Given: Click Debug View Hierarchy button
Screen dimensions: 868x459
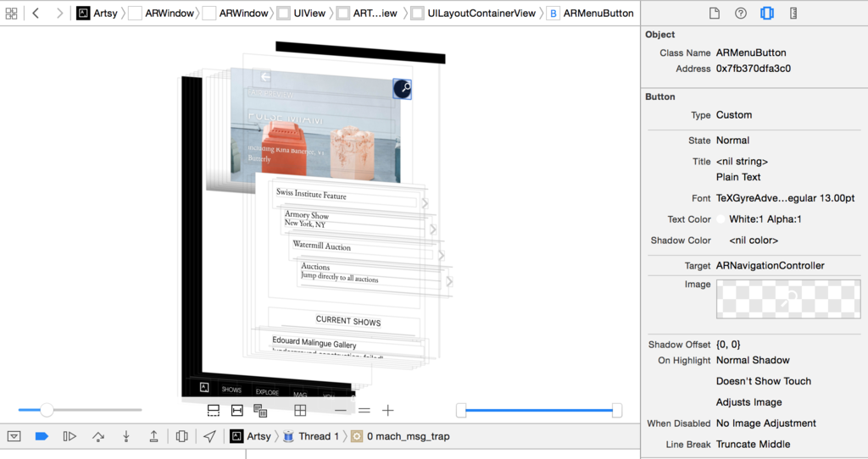Looking at the screenshot, I should (x=181, y=436).
